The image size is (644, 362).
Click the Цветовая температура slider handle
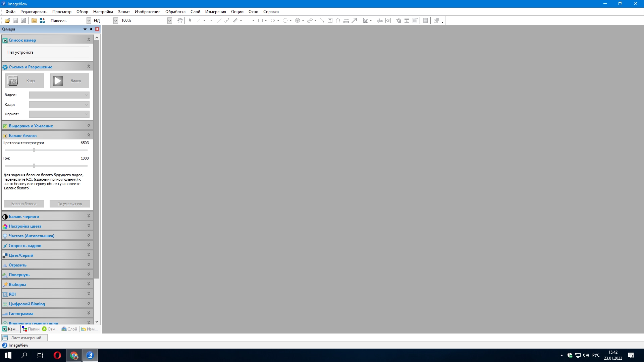pos(34,150)
